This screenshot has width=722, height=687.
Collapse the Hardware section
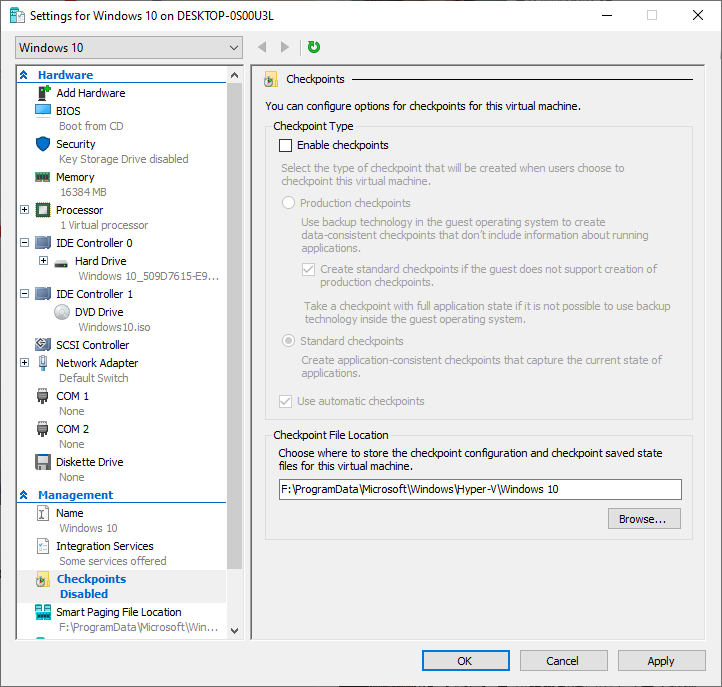[24, 75]
